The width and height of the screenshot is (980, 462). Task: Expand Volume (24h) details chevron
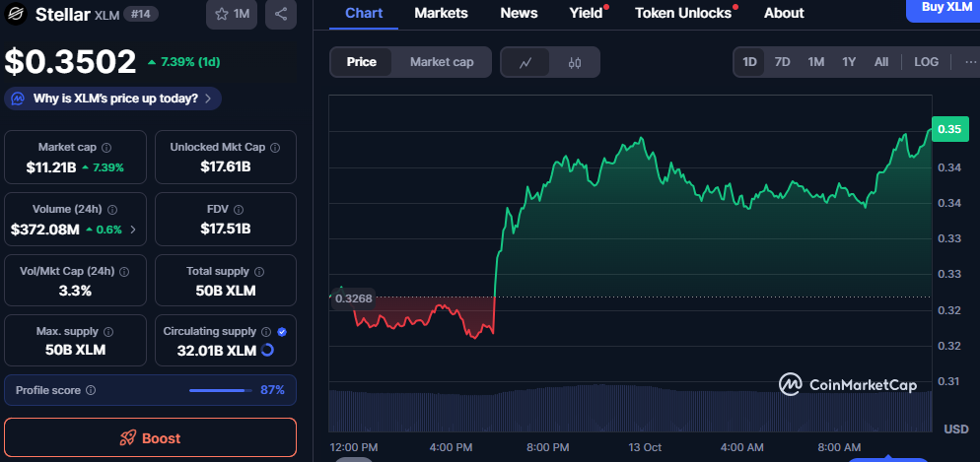pos(133,230)
